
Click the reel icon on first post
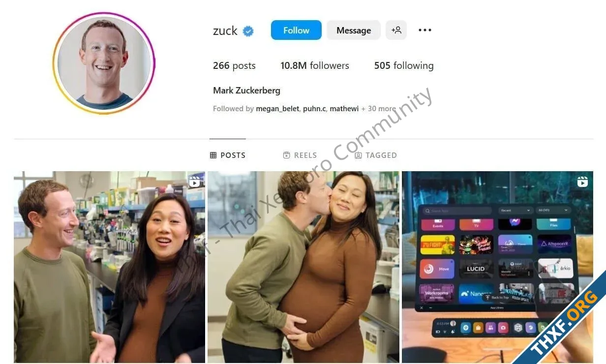pyautogui.click(x=195, y=182)
